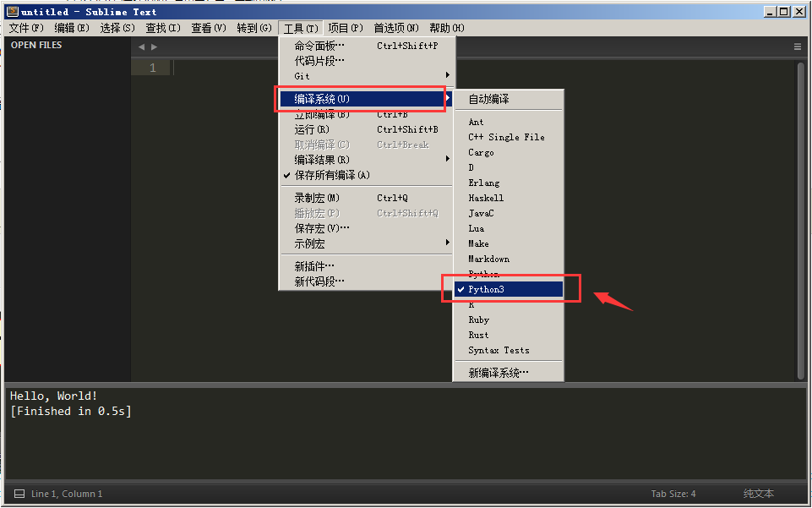This screenshot has width=812, height=508.
Task: Select Markdown build system
Action: [509, 259]
